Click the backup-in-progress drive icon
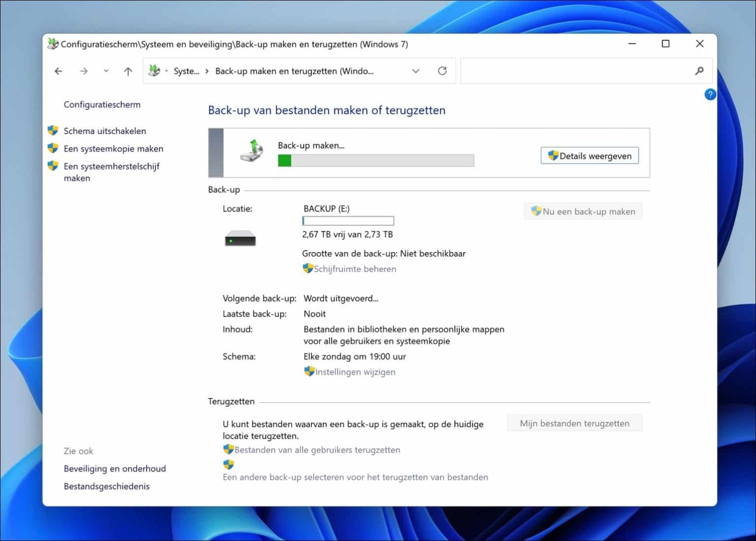Screen dimensions: 756x541 point(251,153)
